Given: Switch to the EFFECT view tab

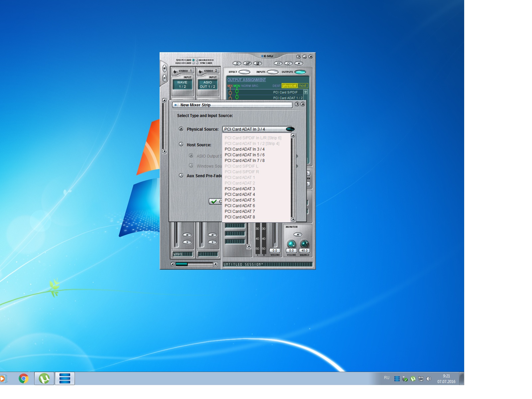Looking at the screenshot, I should pos(244,72).
